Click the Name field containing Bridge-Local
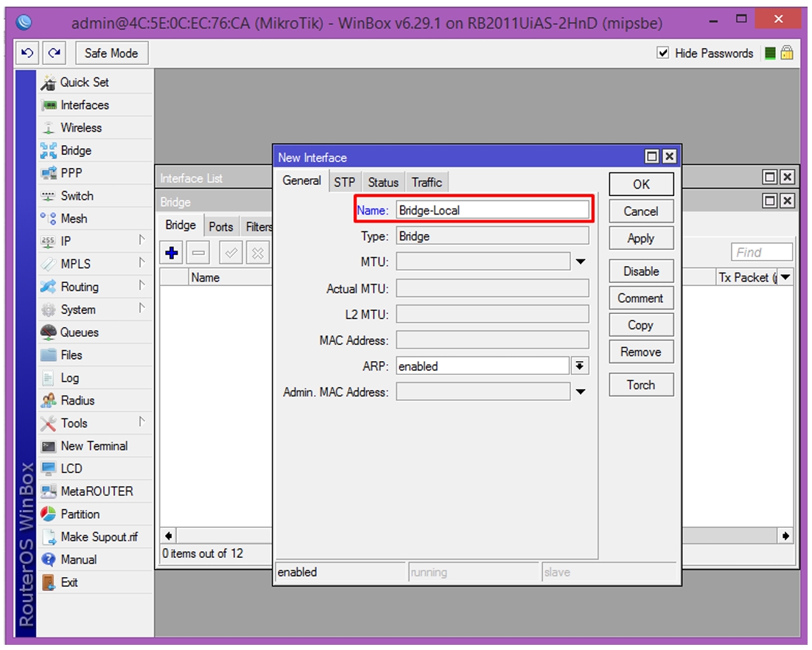Viewport: 812px width, 650px height. pos(492,210)
